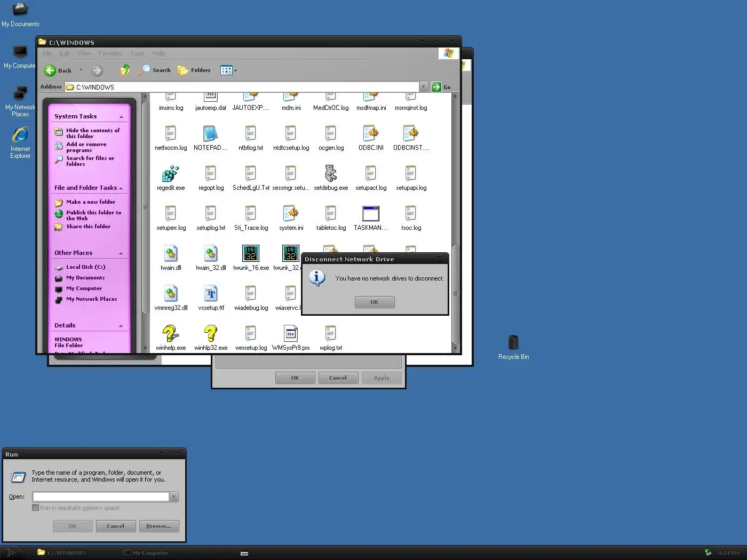Screen dimensions: 747x560
Task: Click Go next to the address bar
Action: 441,87
